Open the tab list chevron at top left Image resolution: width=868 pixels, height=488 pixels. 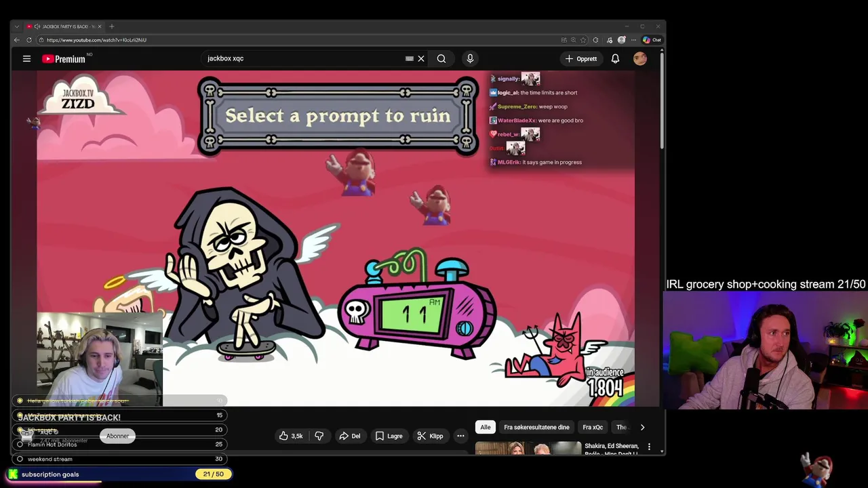17,26
